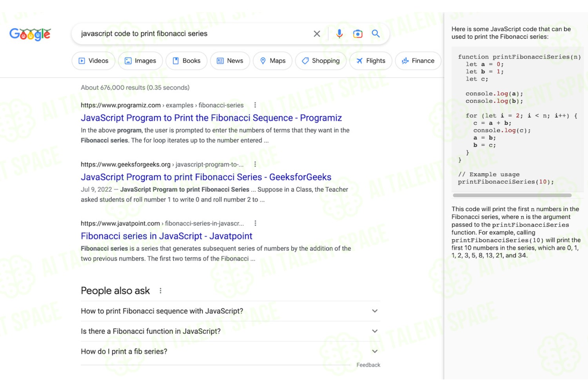Image resolution: width=588 pixels, height=392 pixels.
Task: Expand 'Is there a Fibonacci function in JavaScript?'
Action: point(230,331)
